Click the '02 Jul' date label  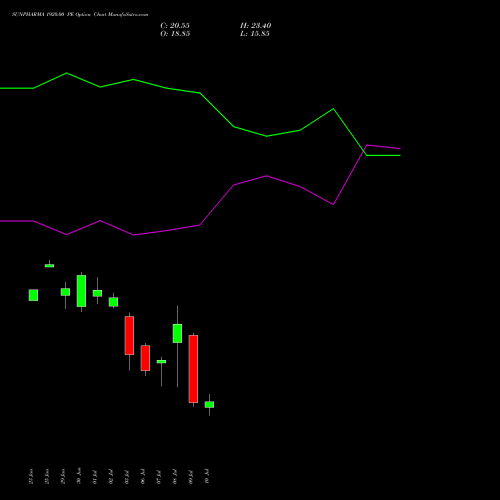coord(111,477)
